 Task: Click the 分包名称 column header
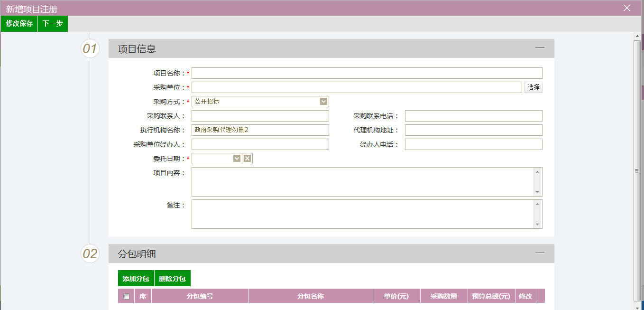tap(311, 296)
